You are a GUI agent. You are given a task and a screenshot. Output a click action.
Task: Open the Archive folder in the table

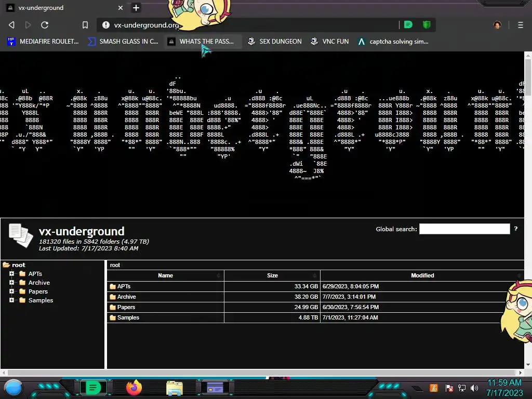(126, 297)
